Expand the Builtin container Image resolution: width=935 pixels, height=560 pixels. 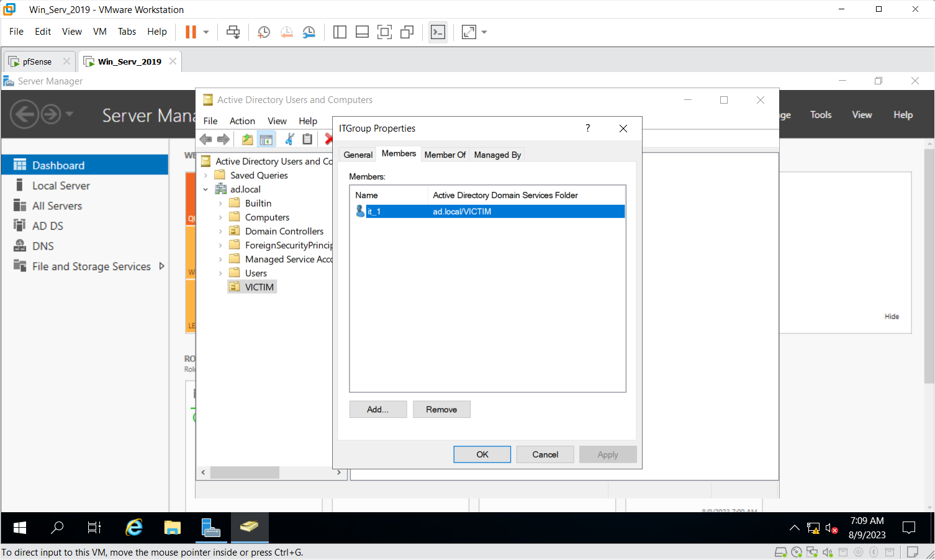[220, 204]
